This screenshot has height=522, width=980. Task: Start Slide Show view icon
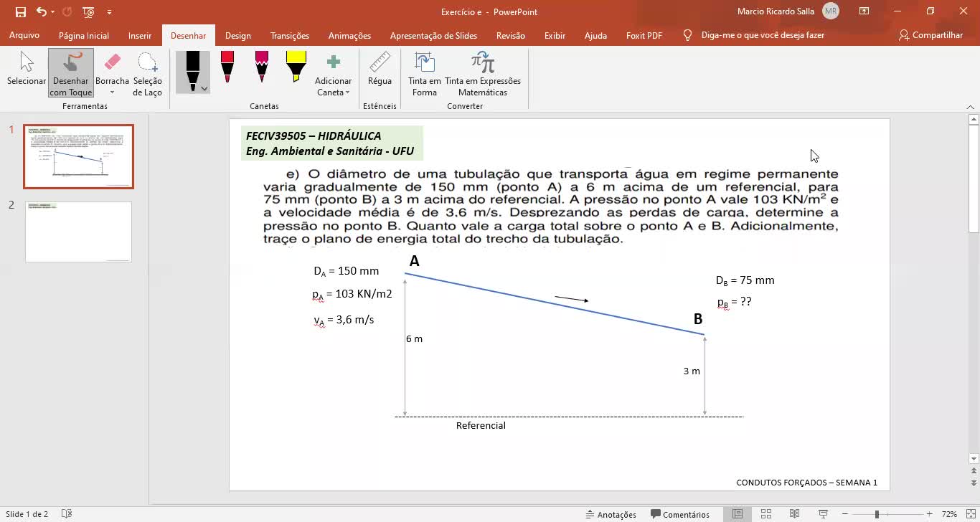[823, 514]
